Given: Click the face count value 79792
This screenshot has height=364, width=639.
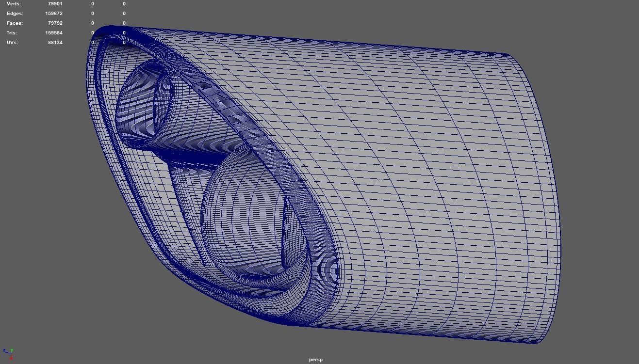Looking at the screenshot, I should tap(55, 23).
